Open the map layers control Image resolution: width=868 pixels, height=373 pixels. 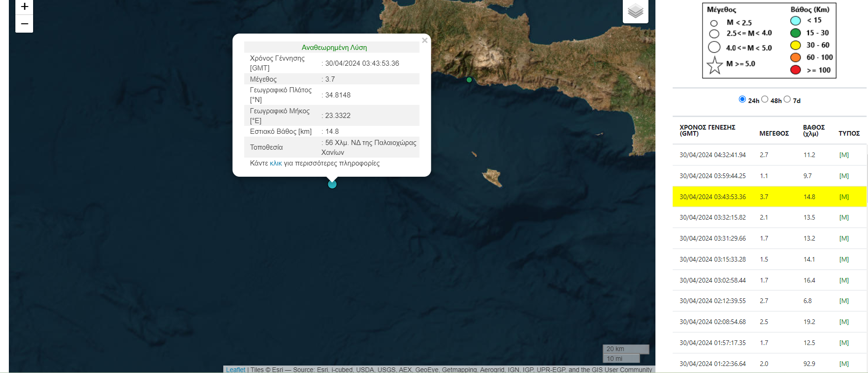(x=635, y=11)
